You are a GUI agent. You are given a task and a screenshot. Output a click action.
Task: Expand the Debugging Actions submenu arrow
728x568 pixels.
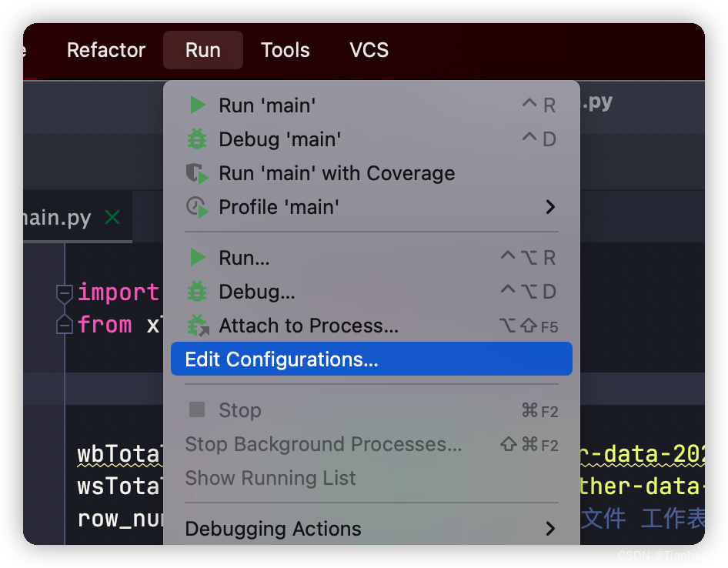point(550,529)
